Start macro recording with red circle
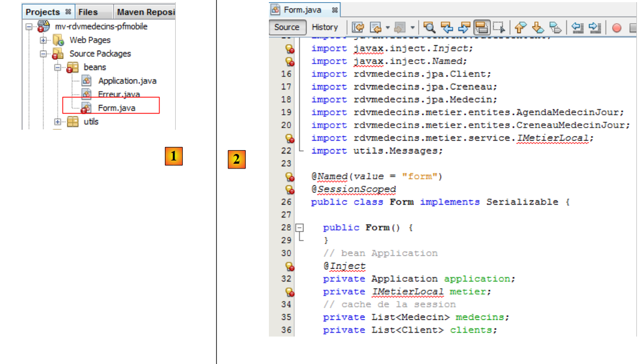Screen dimensions: 638x364 (616, 27)
